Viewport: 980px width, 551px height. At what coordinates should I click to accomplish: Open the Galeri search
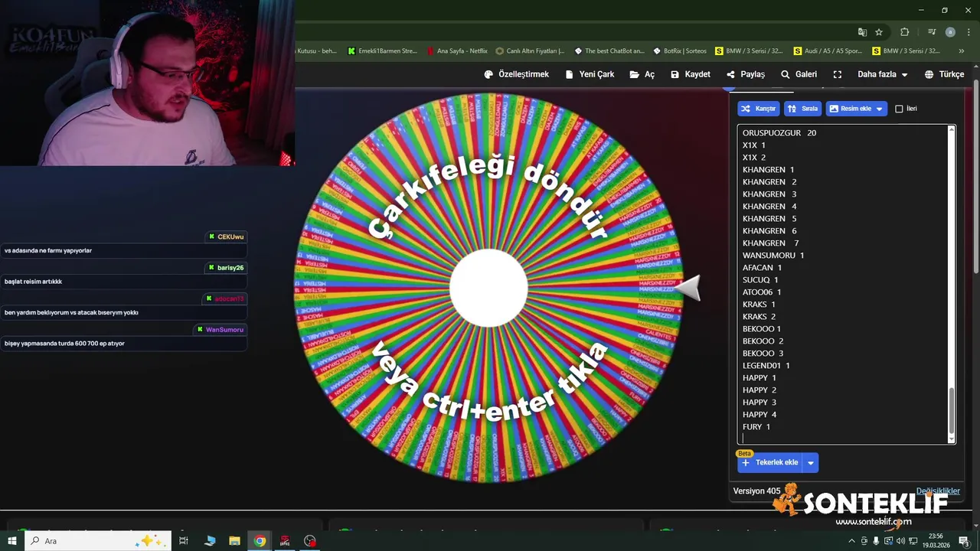(799, 74)
